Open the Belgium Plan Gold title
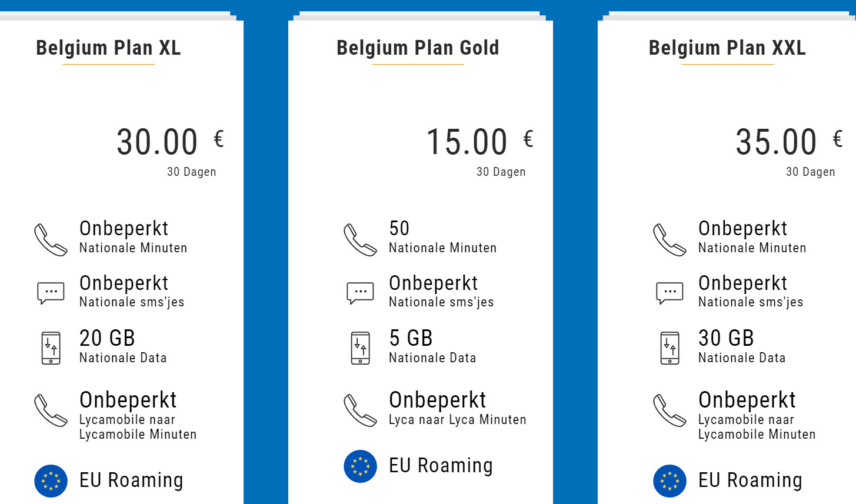856x504 pixels. click(x=418, y=48)
